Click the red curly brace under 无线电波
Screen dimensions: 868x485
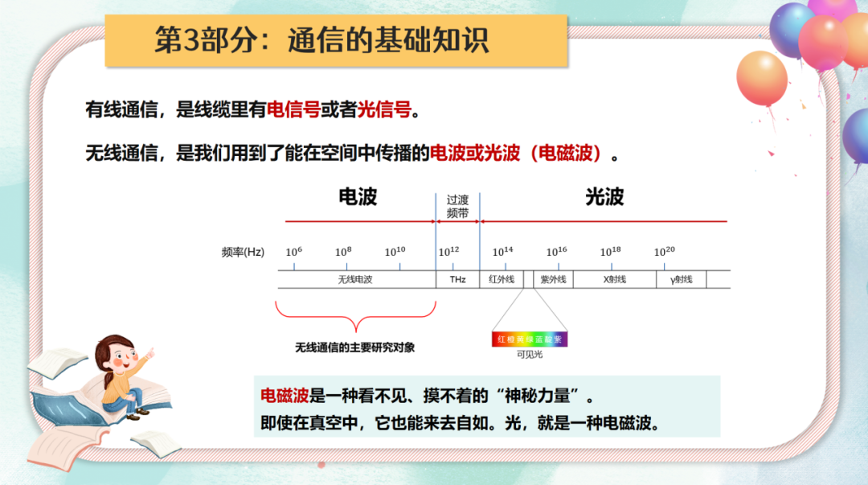pyautogui.click(x=356, y=316)
